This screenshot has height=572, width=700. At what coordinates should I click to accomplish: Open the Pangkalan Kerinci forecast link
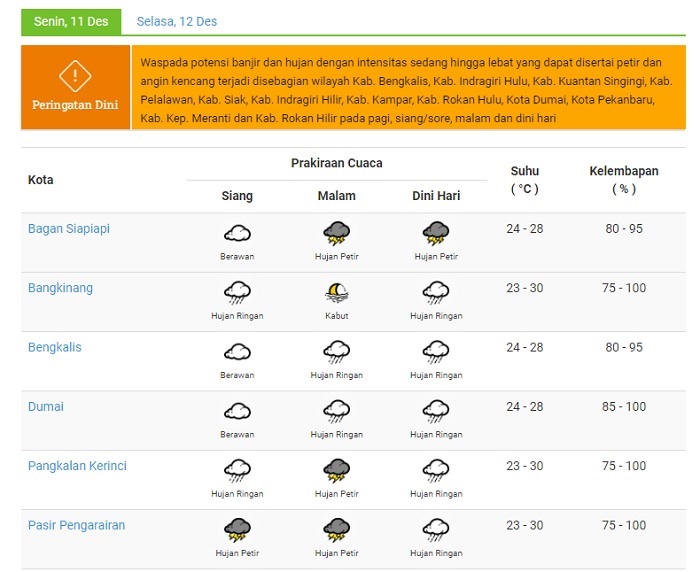77,466
